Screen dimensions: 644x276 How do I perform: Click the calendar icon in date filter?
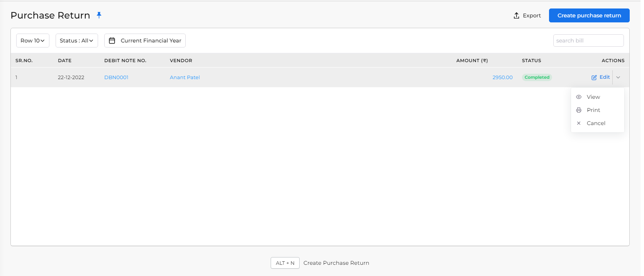(112, 41)
